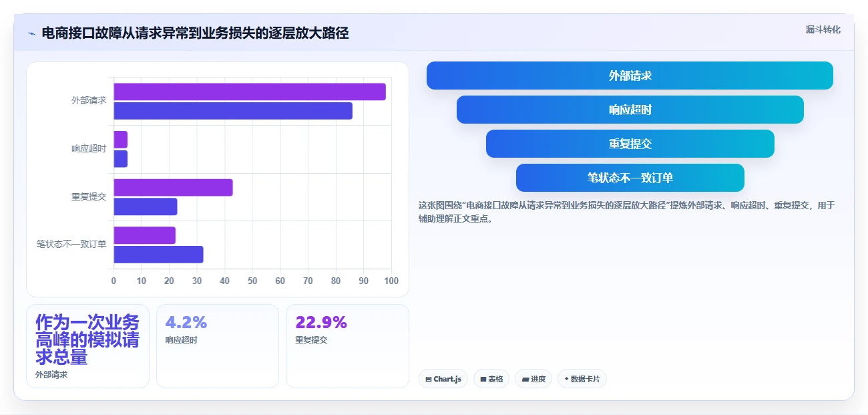Click the 漏斗转化 tag in header

click(x=823, y=29)
